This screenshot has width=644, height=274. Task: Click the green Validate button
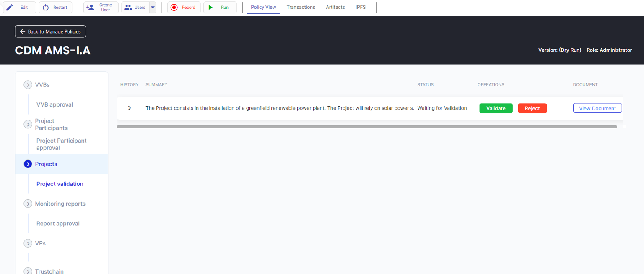click(x=496, y=108)
